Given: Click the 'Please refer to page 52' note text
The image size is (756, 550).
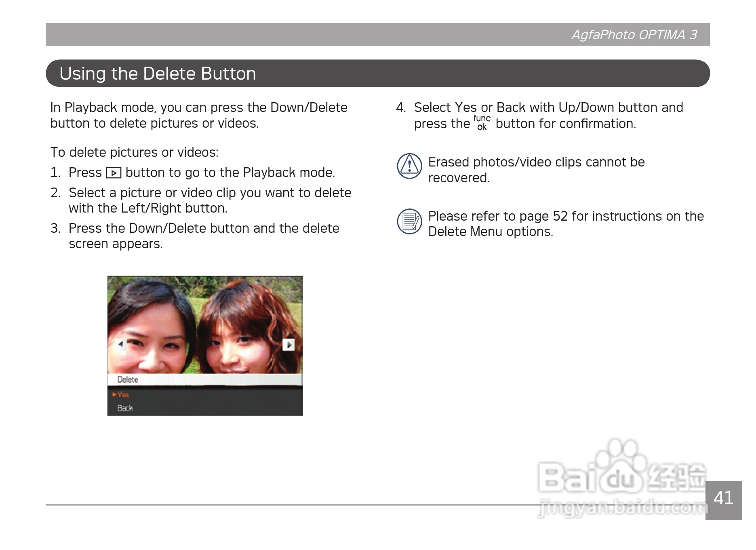Looking at the screenshot, I should coord(566,224).
